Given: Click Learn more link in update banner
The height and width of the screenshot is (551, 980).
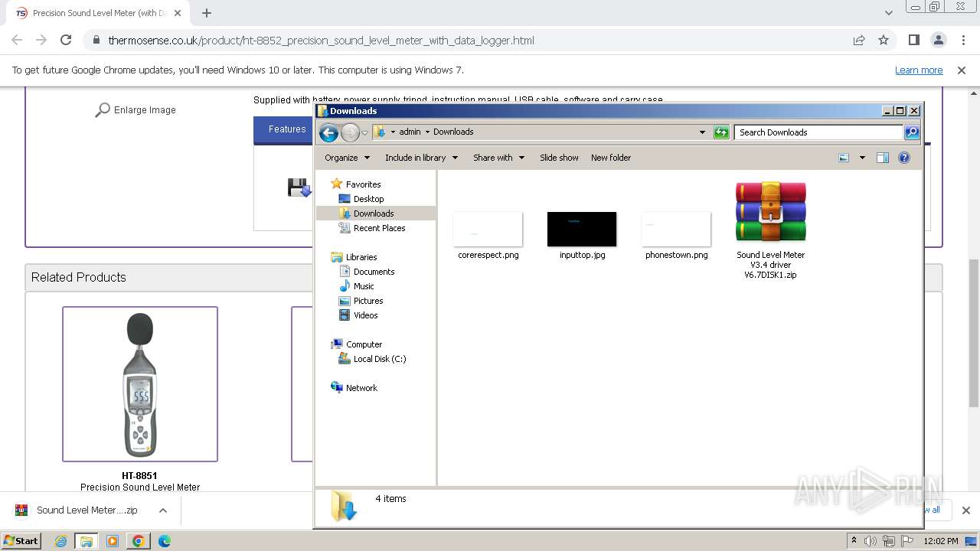Looking at the screenshot, I should [919, 70].
